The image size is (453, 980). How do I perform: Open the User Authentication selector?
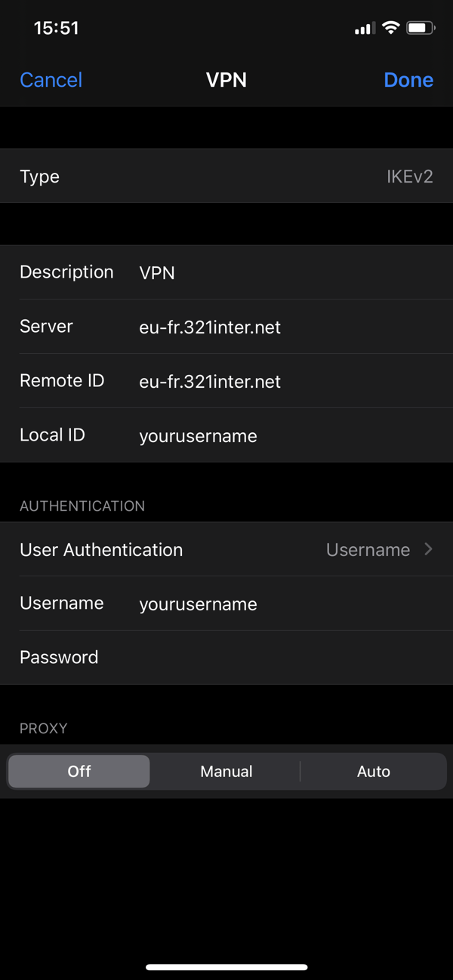tap(226, 550)
